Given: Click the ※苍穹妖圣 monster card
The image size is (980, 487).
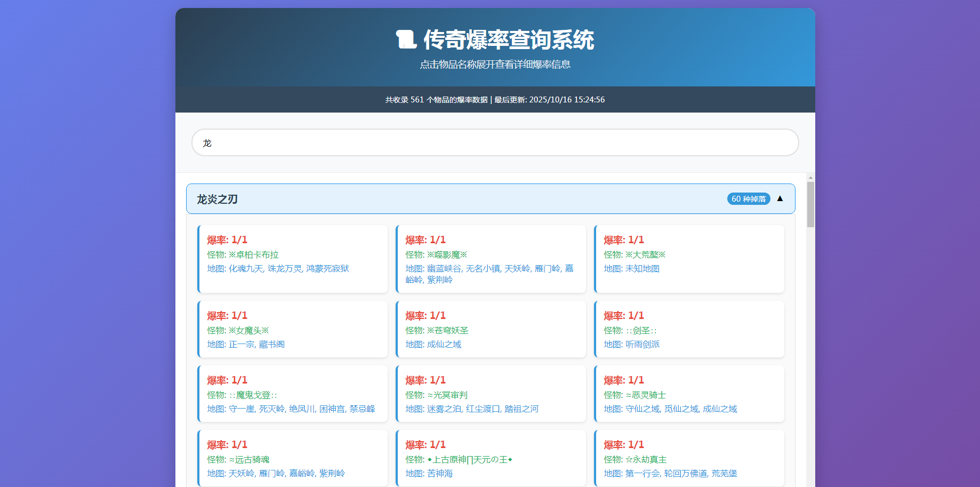Looking at the screenshot, I should (x=491, y=329).
